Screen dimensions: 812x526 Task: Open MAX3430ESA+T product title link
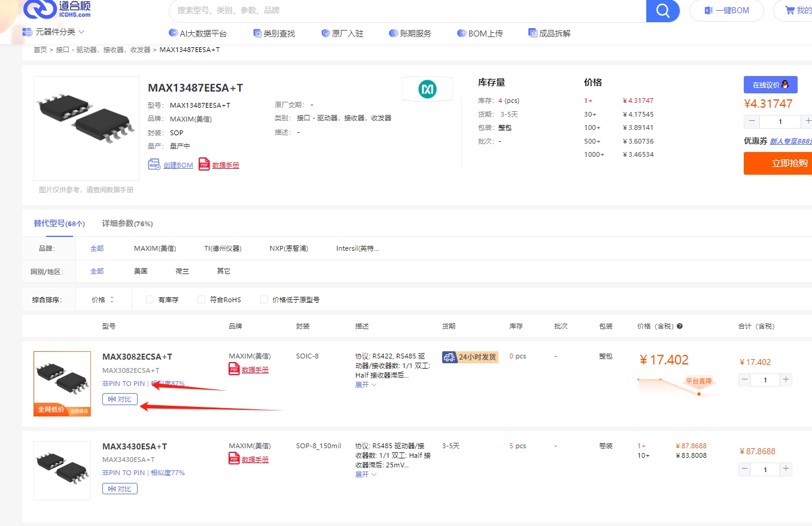[x=135, y=446]
